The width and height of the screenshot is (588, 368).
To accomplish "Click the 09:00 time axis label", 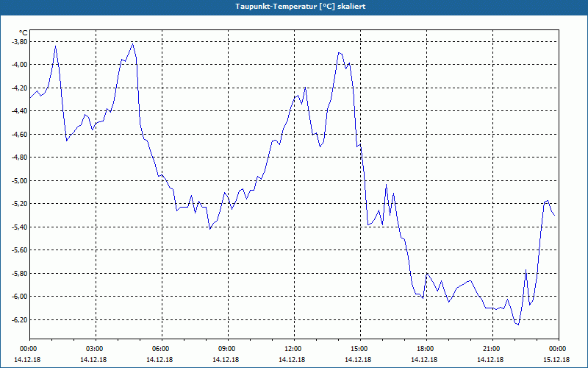I will pyautogui.click(x=228, y=349).
